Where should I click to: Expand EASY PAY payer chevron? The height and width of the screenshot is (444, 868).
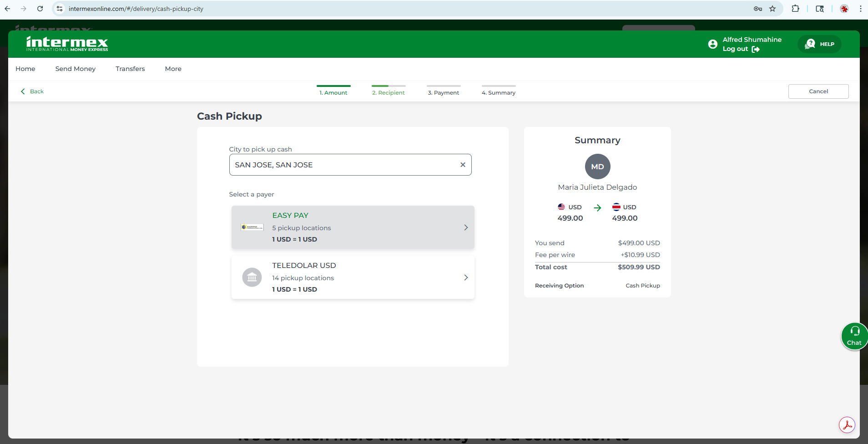click(x=465, y=227)
